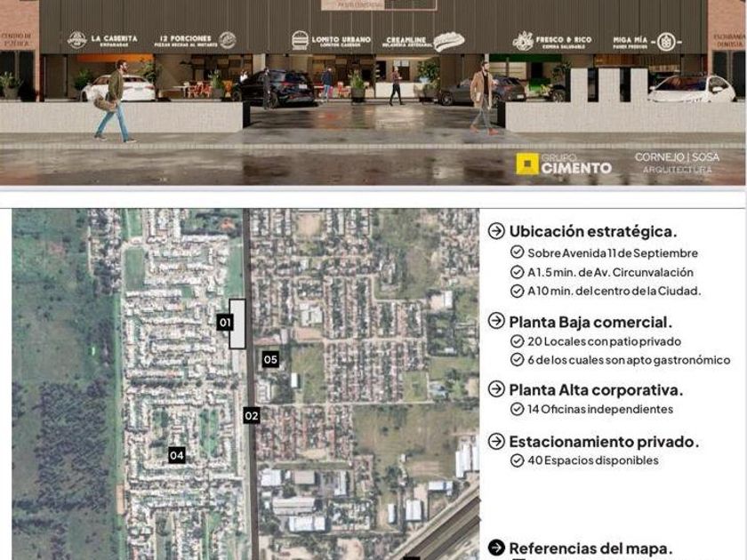Click checkmark next to Av. Circunvalación line
747x560 pixels.
pyautogui.click(x=517, y=272)
